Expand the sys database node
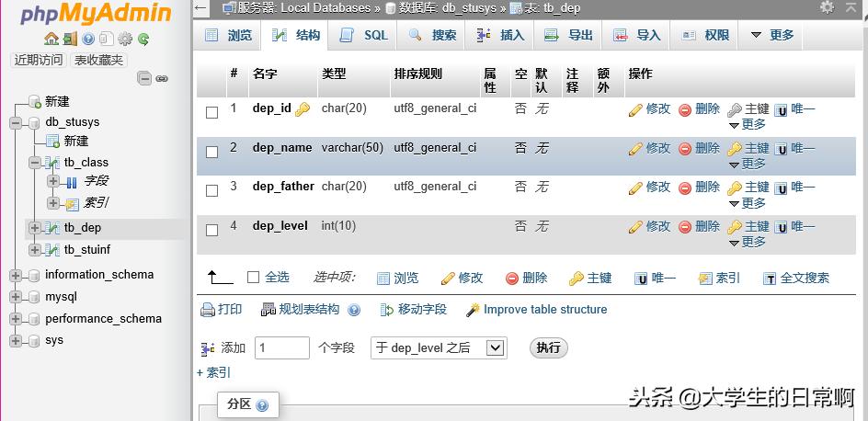 click(x=16, y=340)
